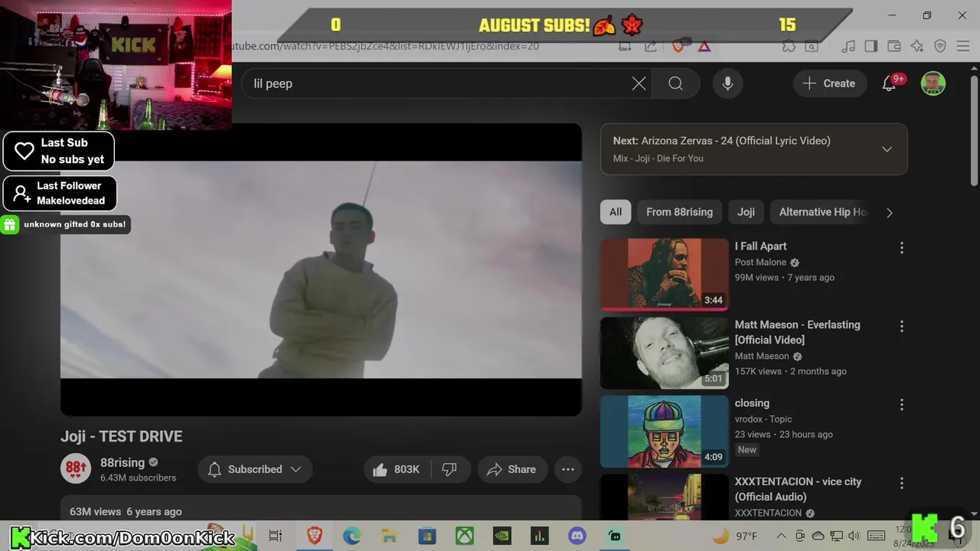The width and height of the screenshot is (980, 551).
Task: Open browser extensions puzzle icon
Action: tap(789, 46)
